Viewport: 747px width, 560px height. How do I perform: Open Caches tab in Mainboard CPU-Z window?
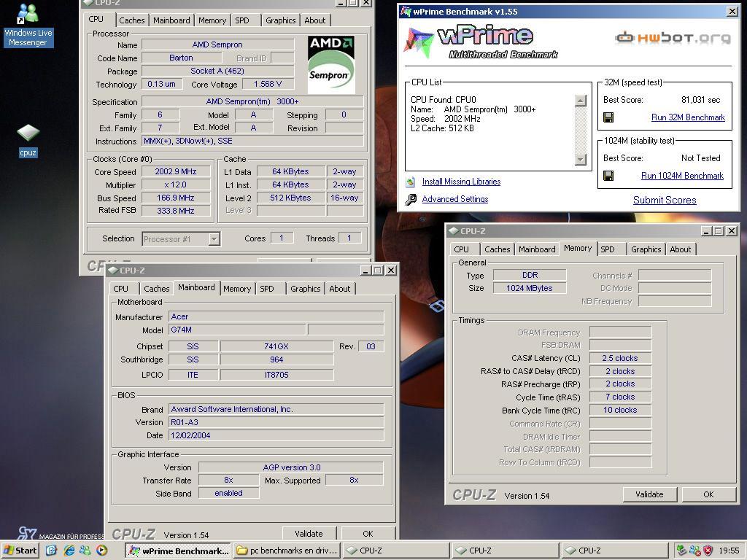(156, 289)
